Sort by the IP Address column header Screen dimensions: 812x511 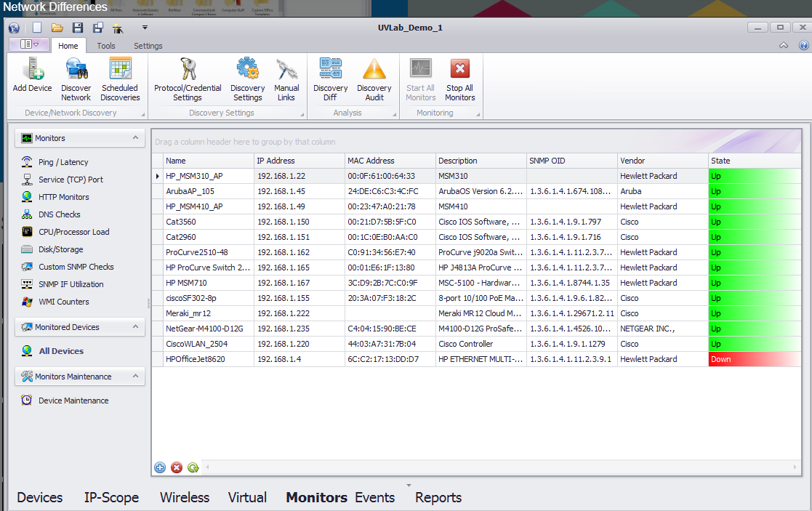(300, 161)
